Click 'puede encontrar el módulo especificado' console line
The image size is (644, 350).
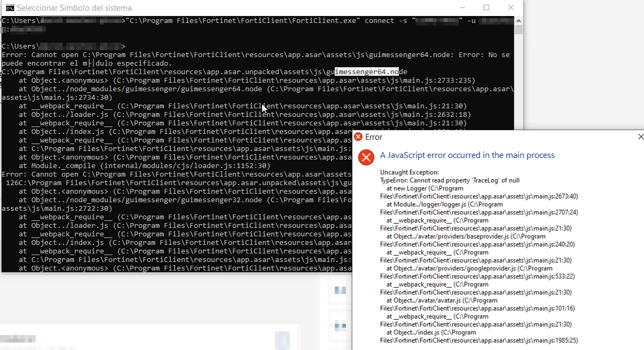click(87, 63)
